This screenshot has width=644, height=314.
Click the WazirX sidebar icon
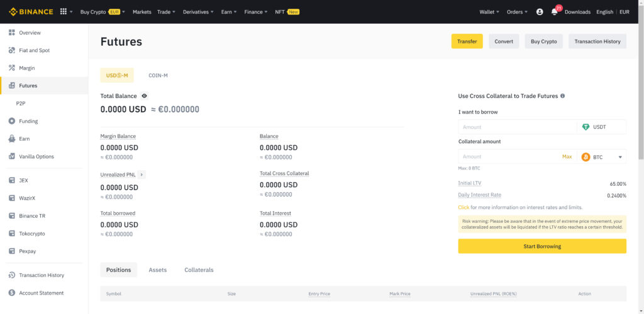coord(12,198)
